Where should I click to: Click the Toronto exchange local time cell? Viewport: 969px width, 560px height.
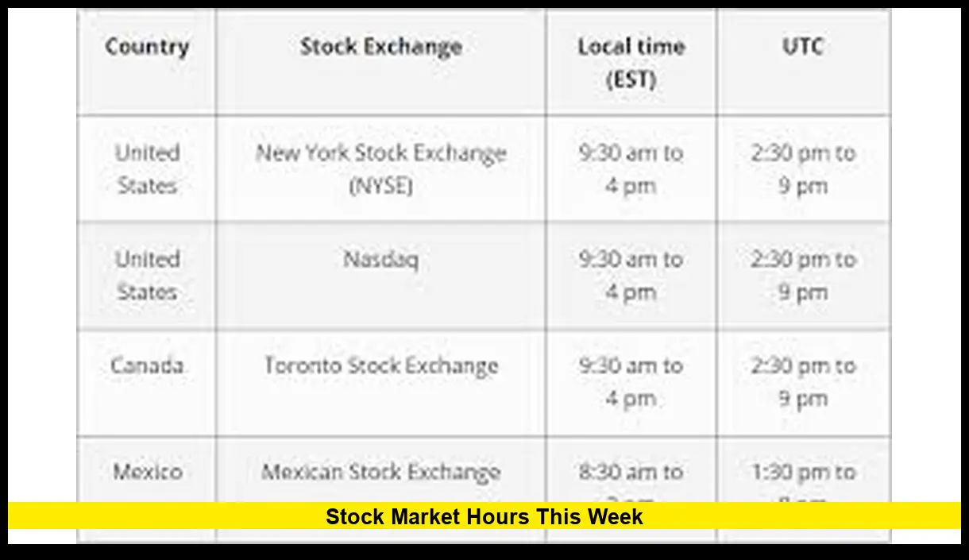631,382
